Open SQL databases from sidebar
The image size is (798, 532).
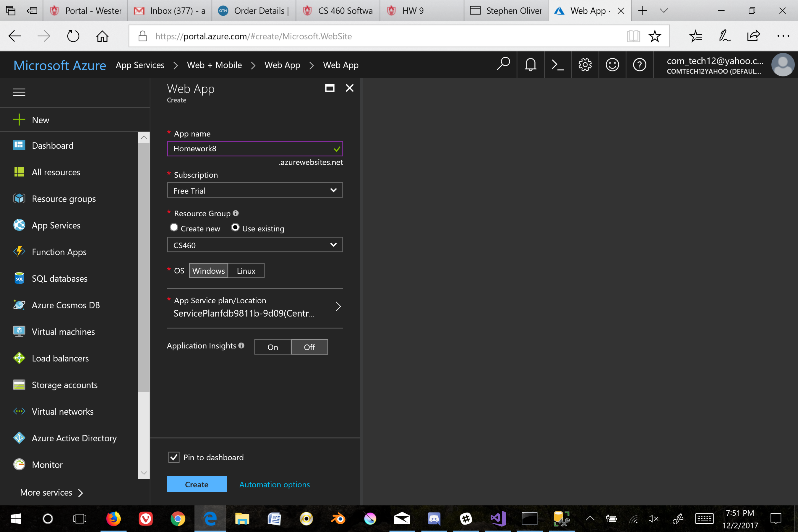pos(59,278)
